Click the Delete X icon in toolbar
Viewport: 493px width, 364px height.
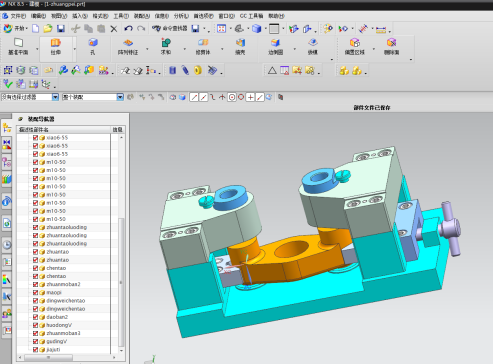114,29
